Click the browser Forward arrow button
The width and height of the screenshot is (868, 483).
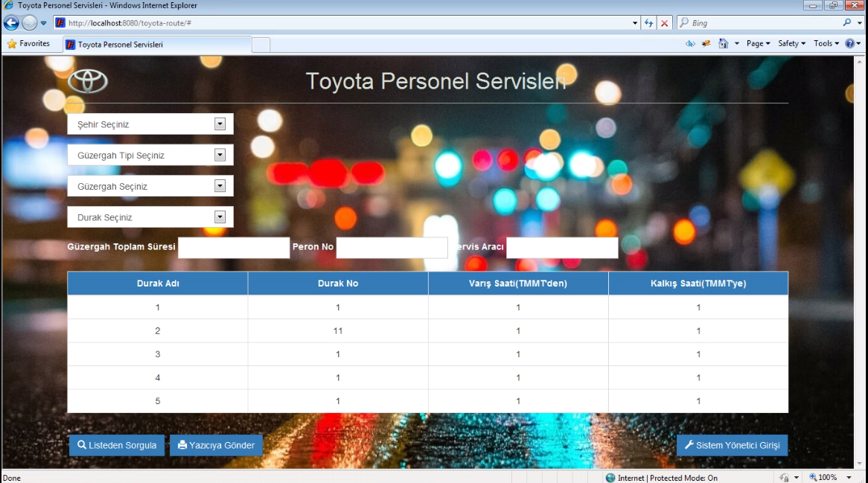(29, 22)
